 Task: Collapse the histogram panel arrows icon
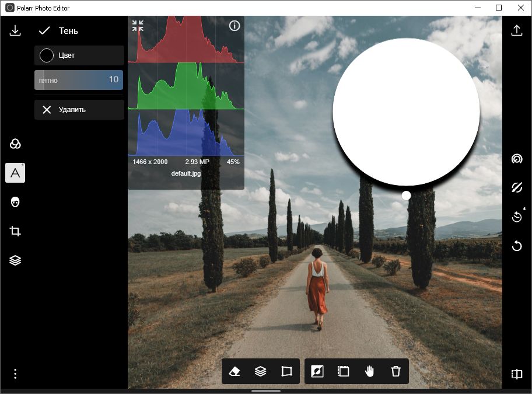(138, 26)
